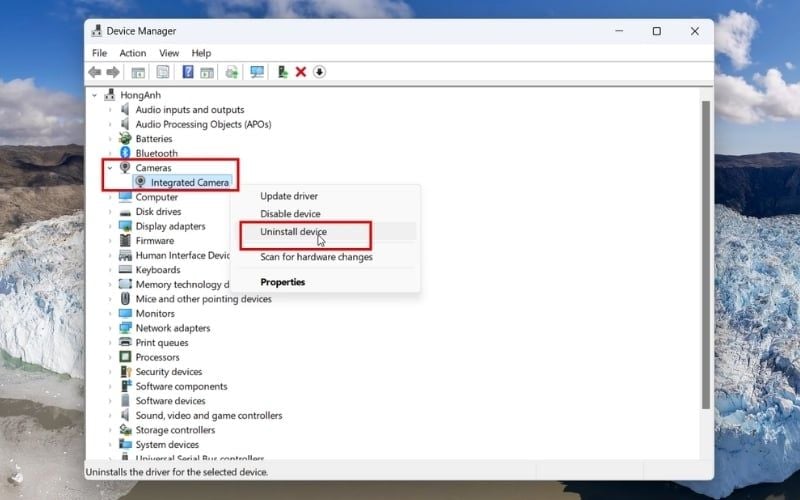Click the down-arrow Disable device toolbar icon
Image resolution: width=800 pixels, height=500 pixels.
click(319, 72)
